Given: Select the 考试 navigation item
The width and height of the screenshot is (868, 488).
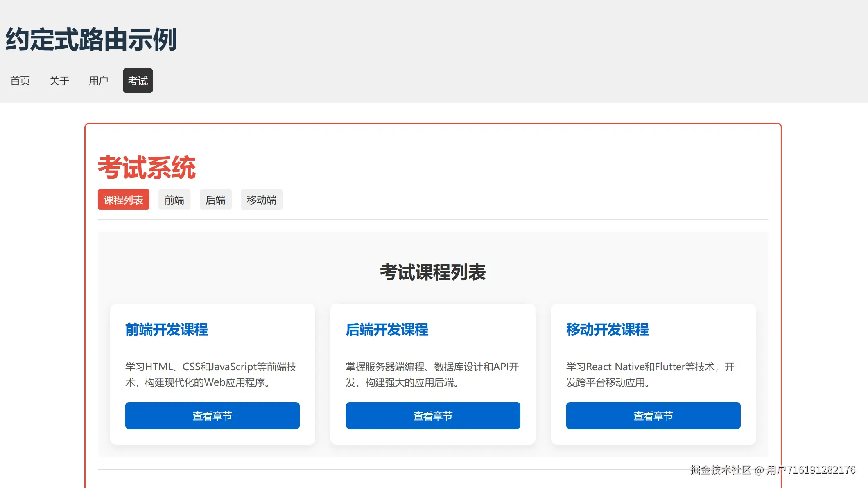Looking at the screenshot, I should (x=138, y=81).
